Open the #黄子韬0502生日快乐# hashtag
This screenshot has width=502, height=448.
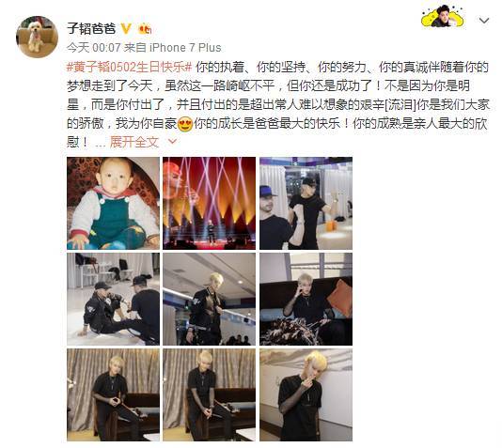point(129,67)
